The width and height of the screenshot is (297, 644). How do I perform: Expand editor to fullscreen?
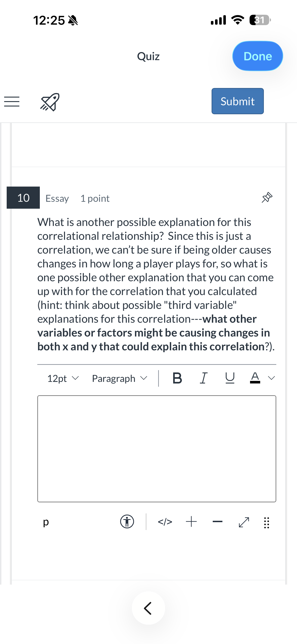coord(244,522)
